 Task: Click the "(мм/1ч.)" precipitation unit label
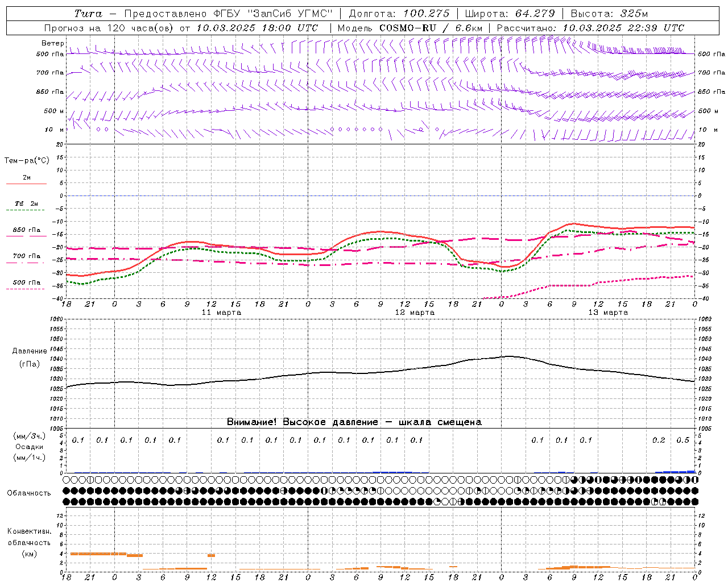29,458
